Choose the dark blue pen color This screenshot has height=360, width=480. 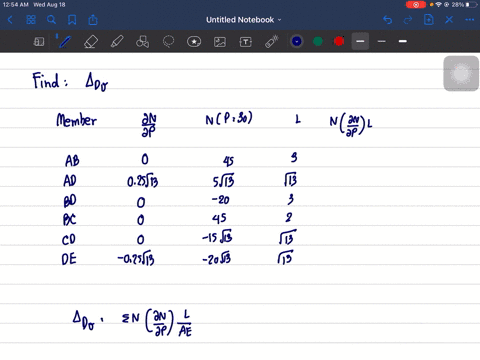(x=297, y=41)
